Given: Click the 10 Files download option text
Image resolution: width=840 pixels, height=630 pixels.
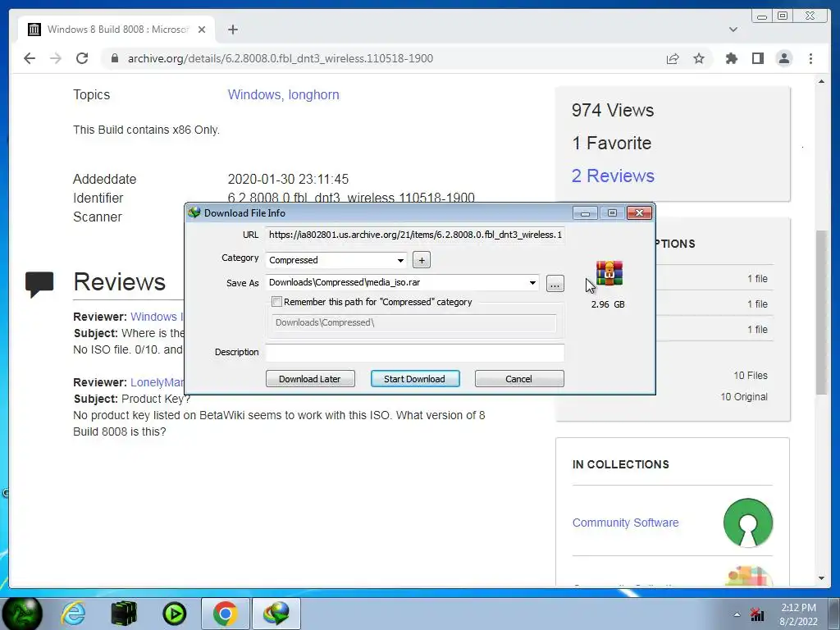Looking at the screenshot, I should [751, 376].
